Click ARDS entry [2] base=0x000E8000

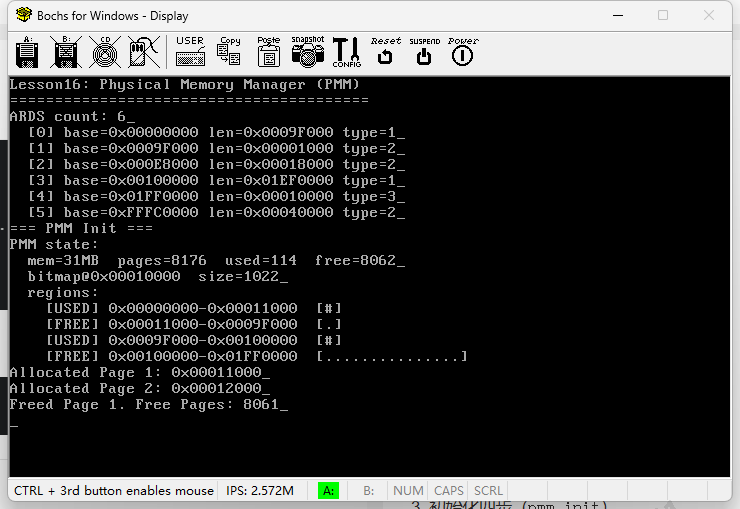(x=216, y=165)
